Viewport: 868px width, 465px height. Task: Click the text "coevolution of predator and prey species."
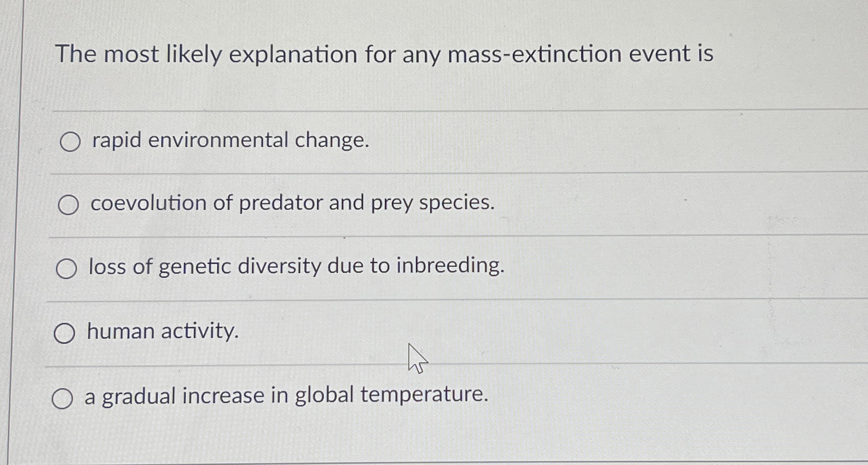pos(291,204)
